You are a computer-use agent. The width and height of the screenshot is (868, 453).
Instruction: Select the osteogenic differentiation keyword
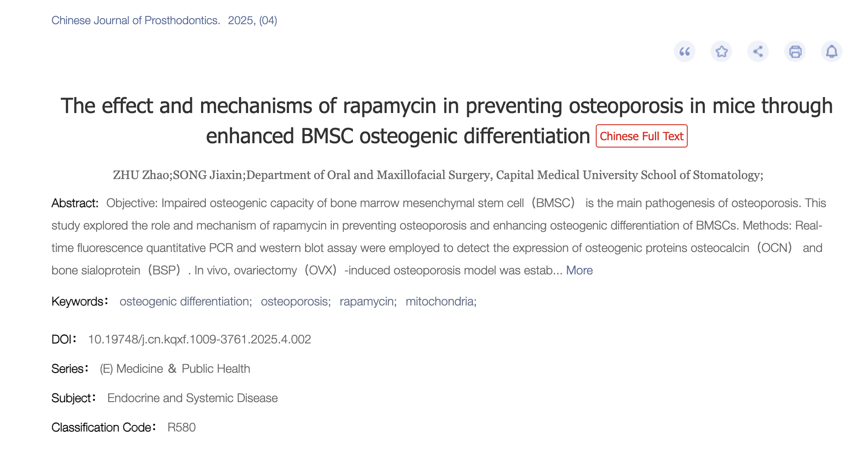tap(185, 302)
